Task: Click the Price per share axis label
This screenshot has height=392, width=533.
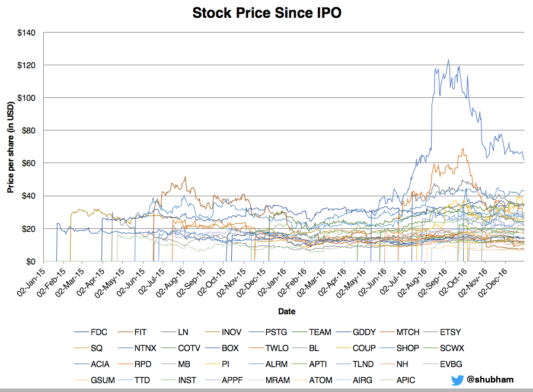Action: coord(10,147)
